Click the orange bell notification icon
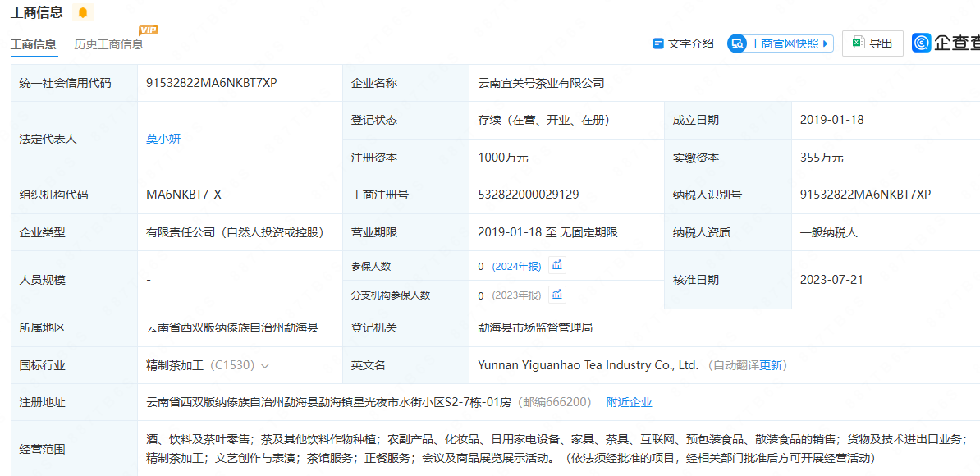980x476 pixels. [83, 12]
